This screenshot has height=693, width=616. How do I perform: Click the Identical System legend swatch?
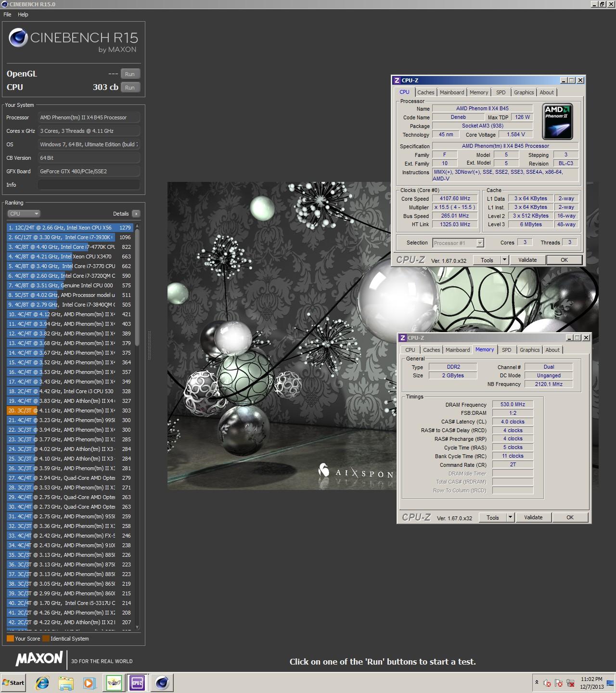(46, 639)
